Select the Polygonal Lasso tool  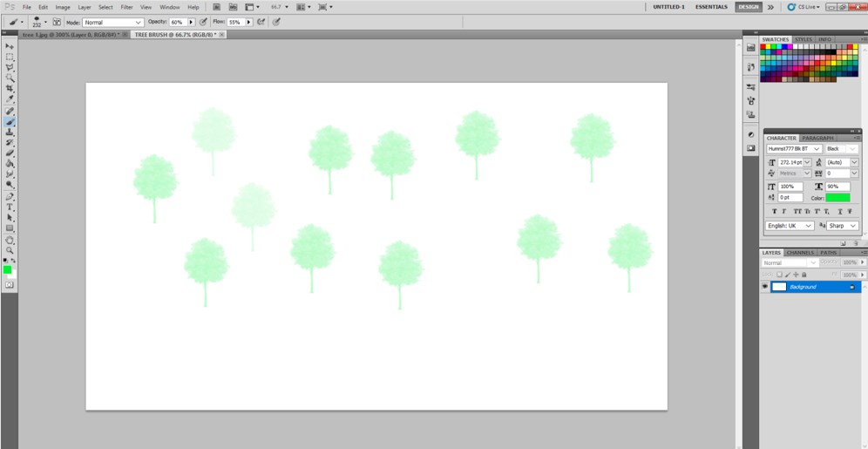click(x=10, y=67)
